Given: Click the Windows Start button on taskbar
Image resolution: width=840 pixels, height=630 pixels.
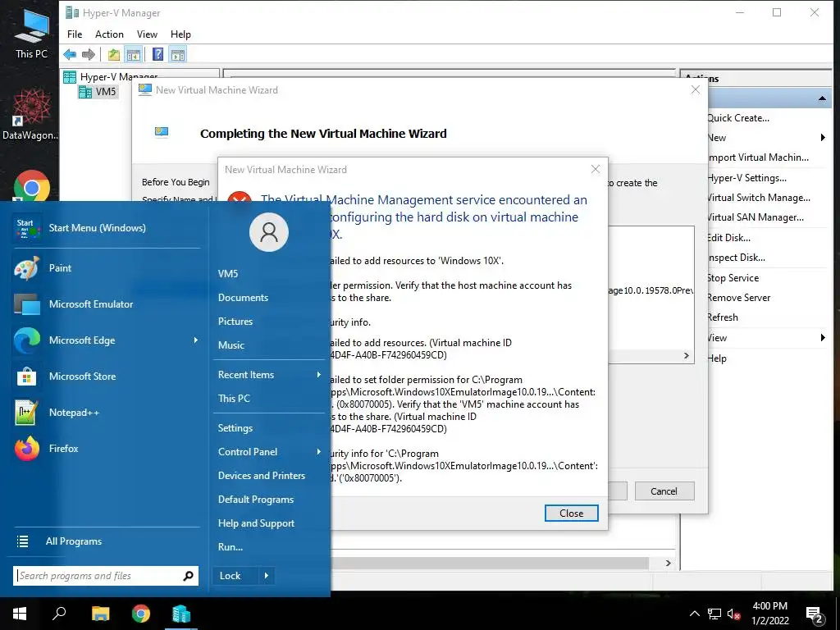Looking at the screenshot, I should (20, 614).
